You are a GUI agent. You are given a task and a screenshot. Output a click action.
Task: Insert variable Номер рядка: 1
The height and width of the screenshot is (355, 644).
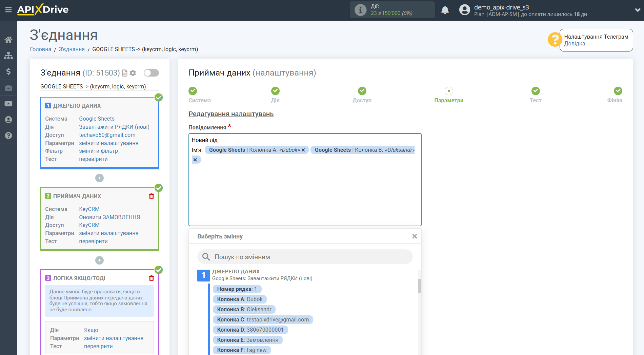pos(237,289)
